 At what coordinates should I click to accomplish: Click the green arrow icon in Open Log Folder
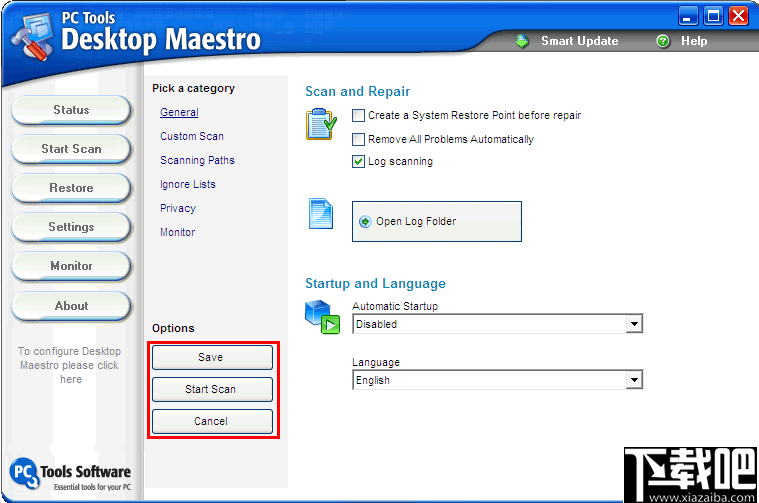click(x=365, y=222)
